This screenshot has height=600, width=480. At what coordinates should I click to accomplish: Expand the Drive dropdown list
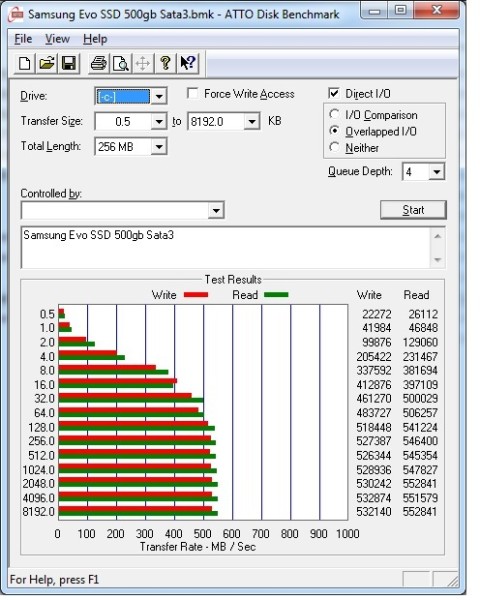159,96
